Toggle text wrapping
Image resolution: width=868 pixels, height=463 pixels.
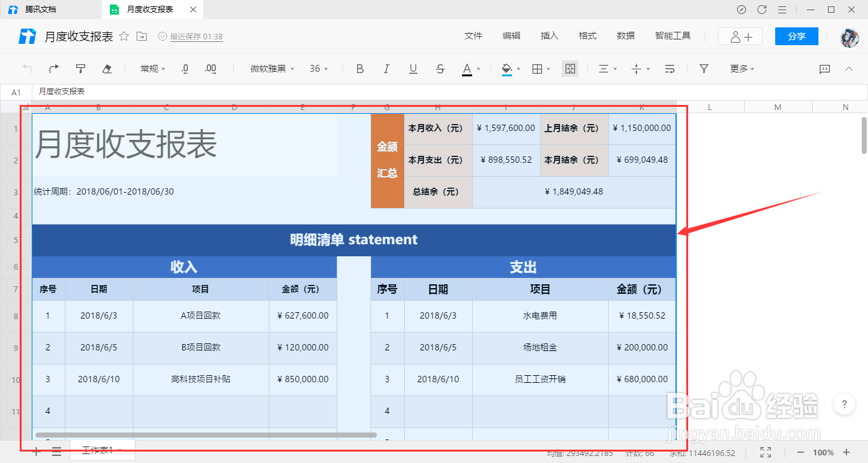[x=670, y=69]
